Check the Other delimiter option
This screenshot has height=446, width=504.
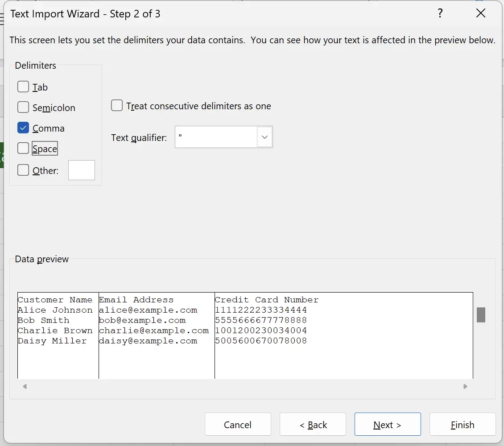(x=23, y=170)
